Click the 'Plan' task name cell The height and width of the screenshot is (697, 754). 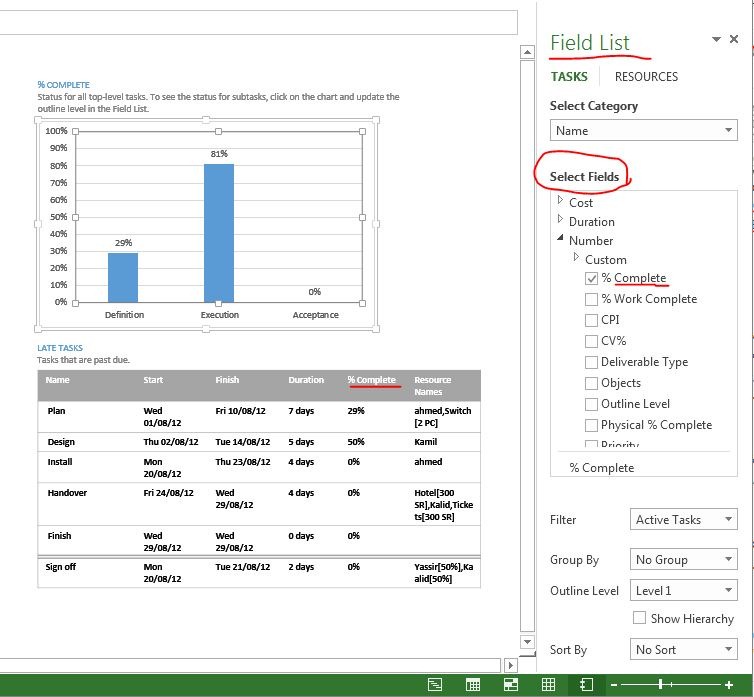point(56,411)
